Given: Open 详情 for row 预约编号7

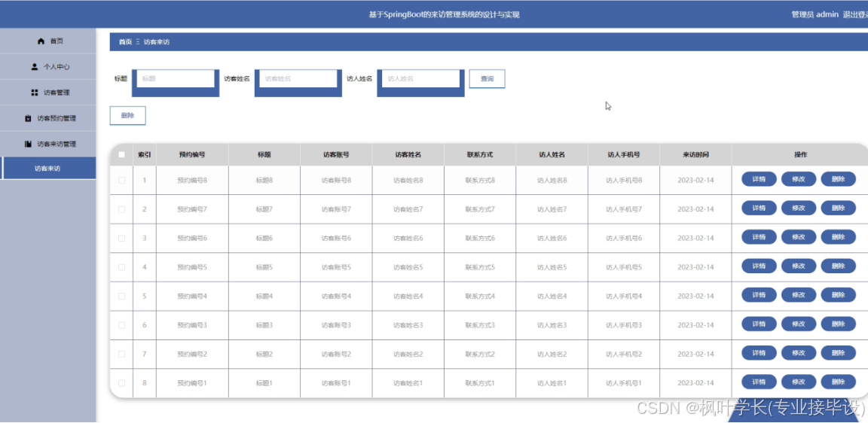Looking at the screenshot, I should point(759,208).
